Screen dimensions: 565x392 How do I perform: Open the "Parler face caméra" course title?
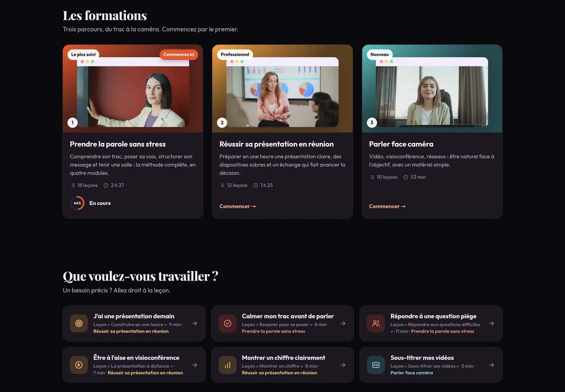click(x=401, y=144)
